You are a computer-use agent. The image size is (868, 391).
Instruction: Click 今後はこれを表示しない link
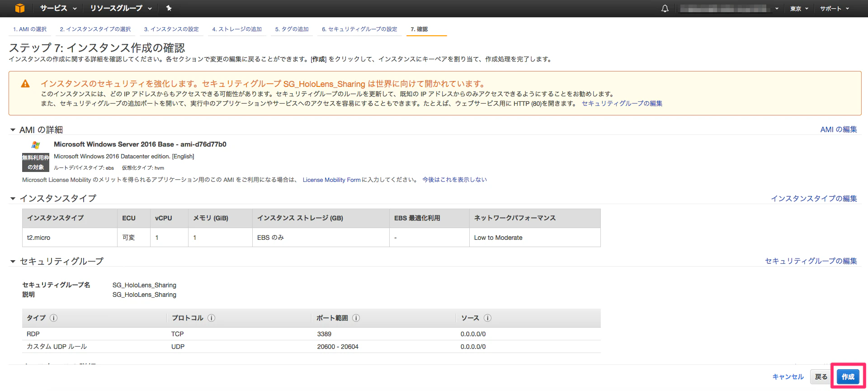pyautogui.click(x=454, y=180)
